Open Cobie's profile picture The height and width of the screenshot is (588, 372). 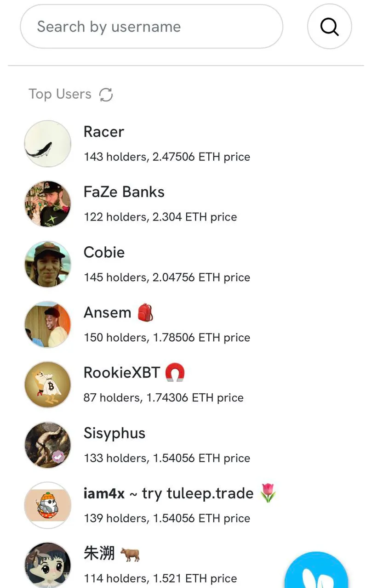[47, 264]
